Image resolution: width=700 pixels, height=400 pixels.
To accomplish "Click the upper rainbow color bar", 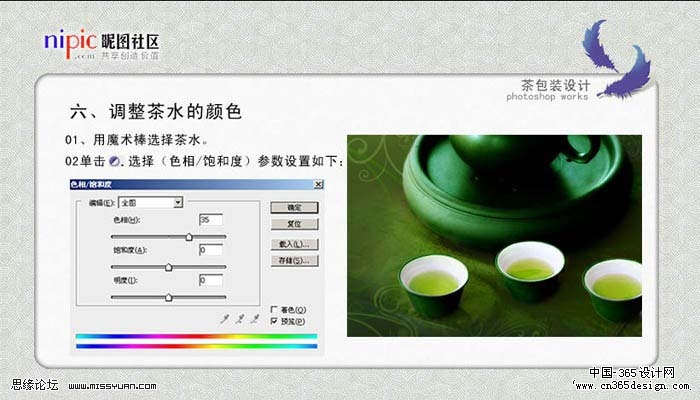I will tap(196, 336).
